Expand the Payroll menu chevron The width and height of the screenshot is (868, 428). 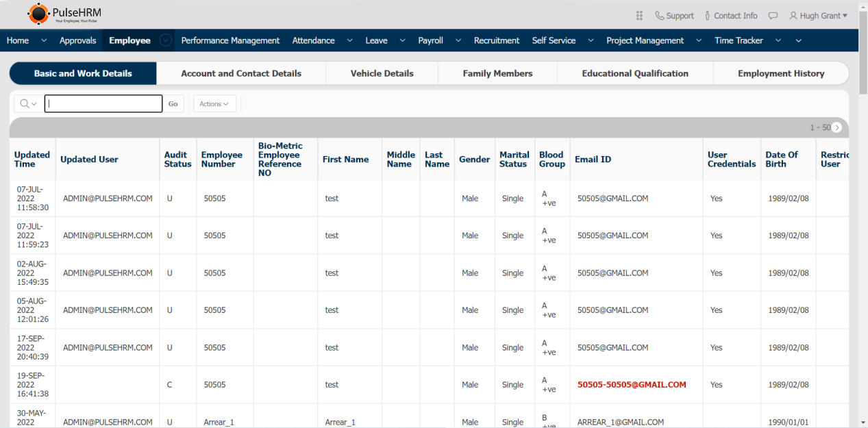[x=458, y=40]
